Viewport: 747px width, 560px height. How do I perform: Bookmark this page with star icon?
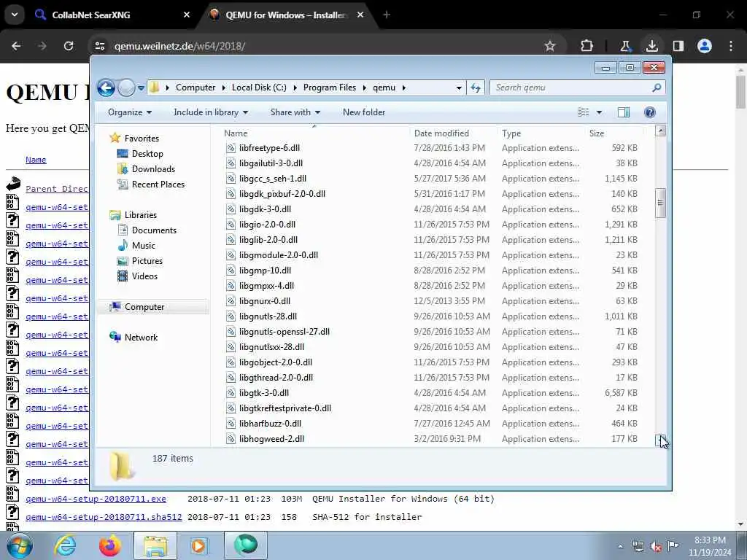550,46
